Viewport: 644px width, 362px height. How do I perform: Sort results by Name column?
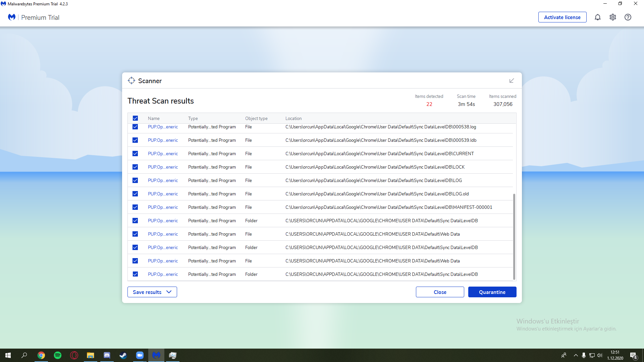[x=154, y=118]
